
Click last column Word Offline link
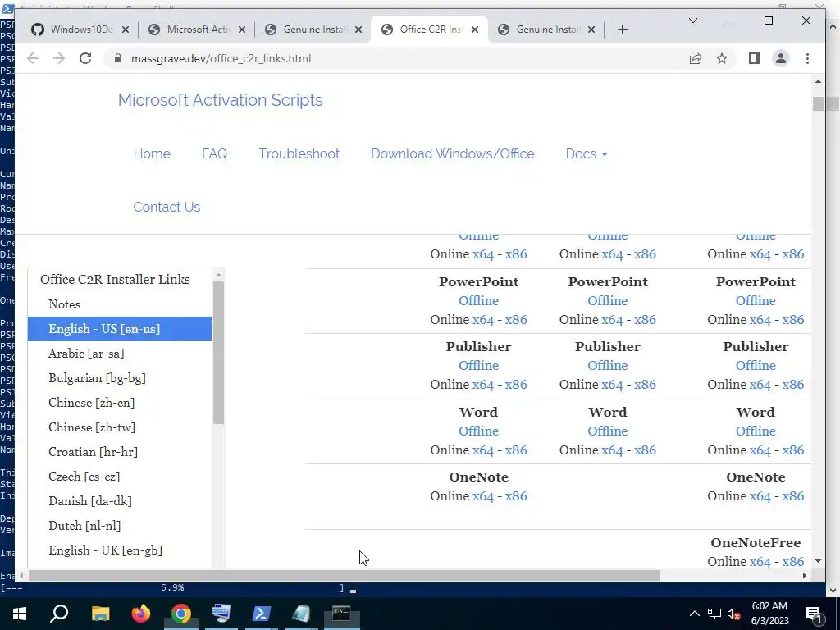(756, 431)
